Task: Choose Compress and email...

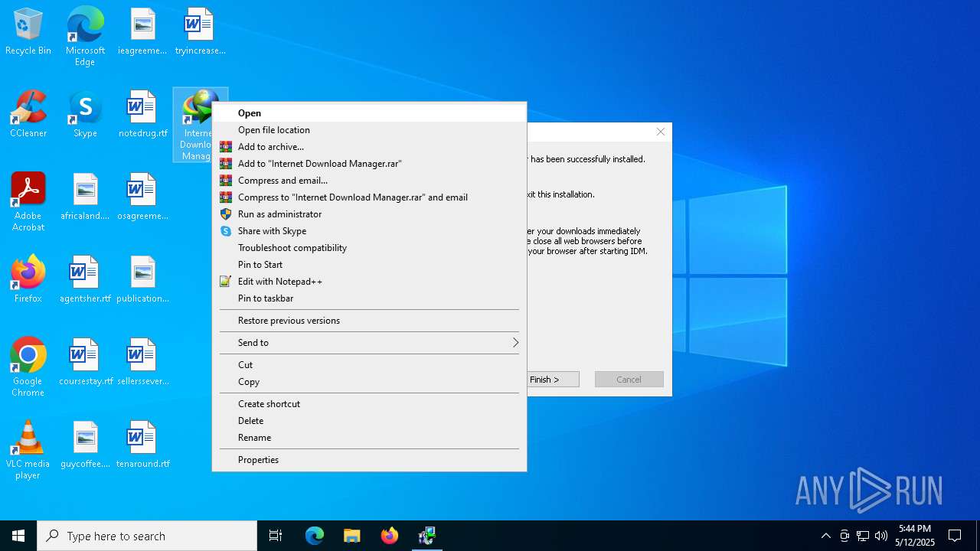Action: pyautogui.click(x=369, y=181)
